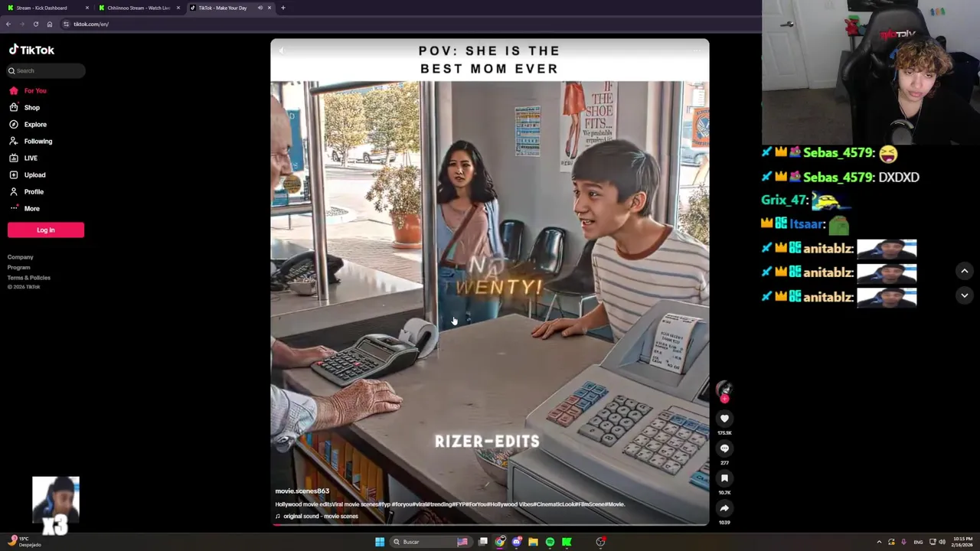
Task: Click the TikTok search field
Action: (x=46, y=70)
